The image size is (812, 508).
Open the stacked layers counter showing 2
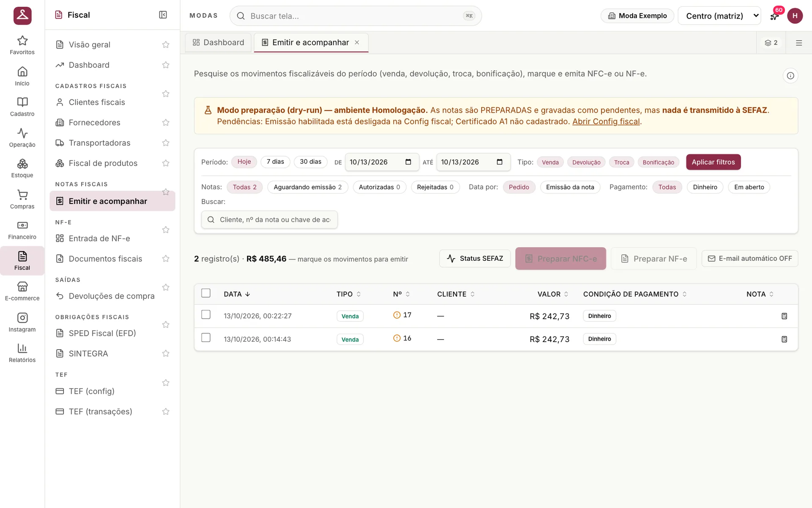[771, 43]
